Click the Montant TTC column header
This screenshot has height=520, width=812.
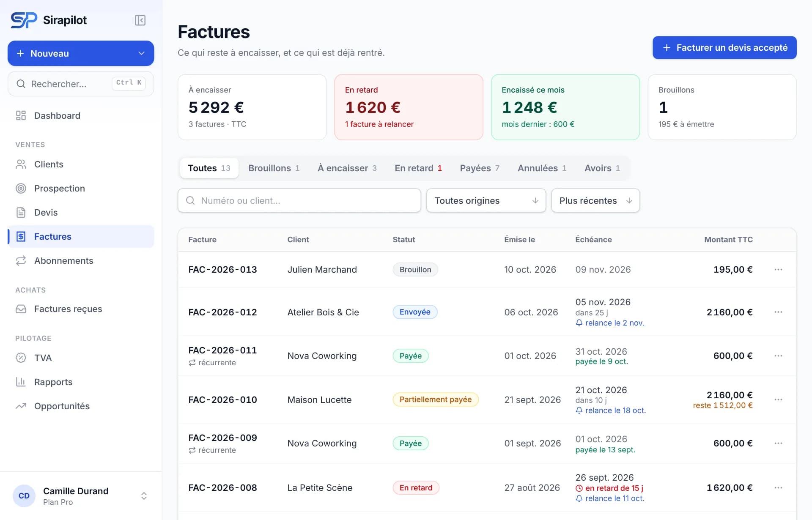pyautogui.click(x=728, y=239)
